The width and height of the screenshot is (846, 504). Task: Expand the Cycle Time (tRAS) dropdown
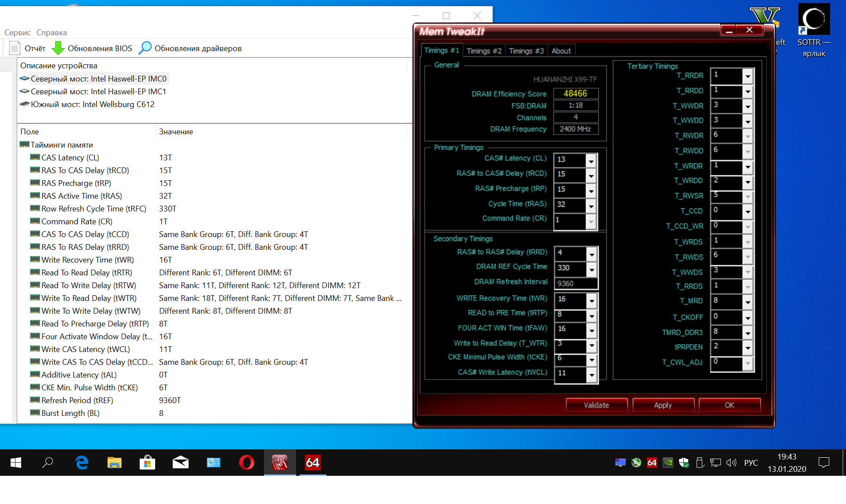tap(591, 206)
